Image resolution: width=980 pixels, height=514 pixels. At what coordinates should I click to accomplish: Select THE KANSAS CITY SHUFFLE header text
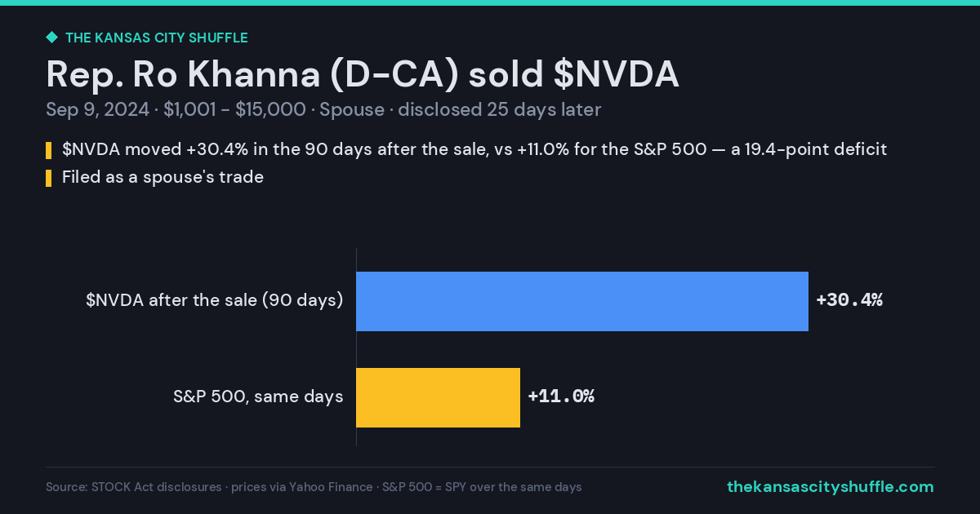156,38
